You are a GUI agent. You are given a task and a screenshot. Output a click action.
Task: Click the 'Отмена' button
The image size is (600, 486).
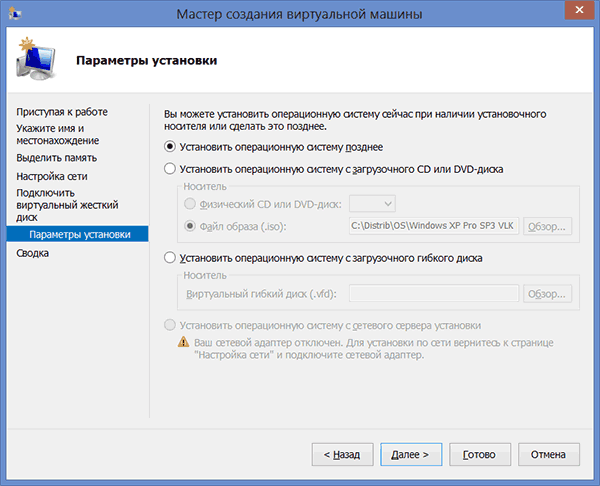tap(549, 454)
